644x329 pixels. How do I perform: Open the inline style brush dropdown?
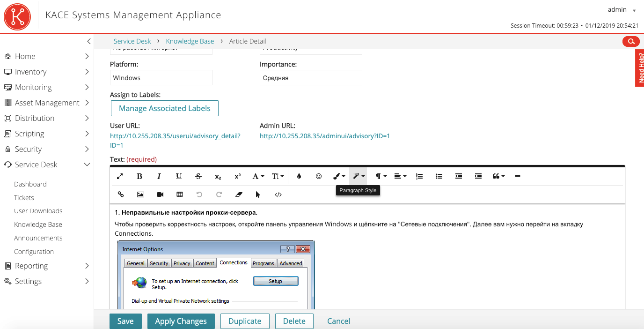[339, 176]
